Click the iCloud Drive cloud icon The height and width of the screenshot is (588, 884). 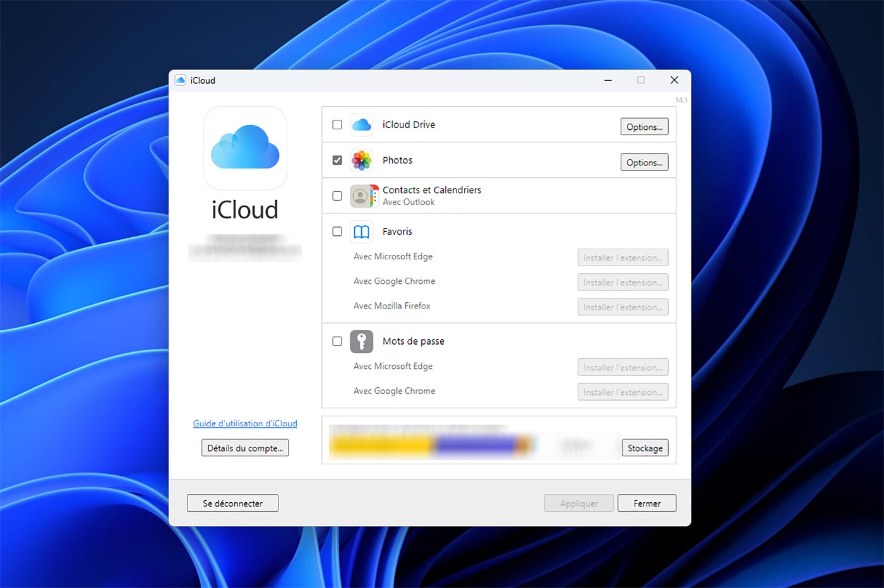[361, 125]
